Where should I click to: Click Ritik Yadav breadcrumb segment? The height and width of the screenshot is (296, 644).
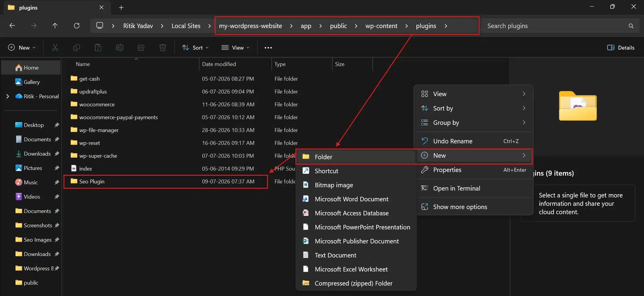[x=138, y=26]
